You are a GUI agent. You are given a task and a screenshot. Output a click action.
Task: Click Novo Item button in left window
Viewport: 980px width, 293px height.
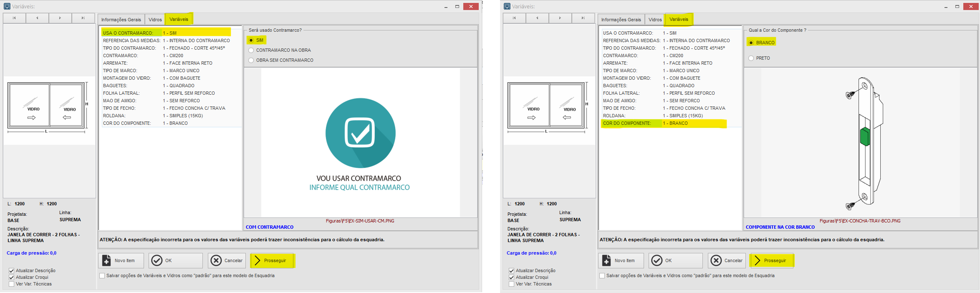click(121, 260)
